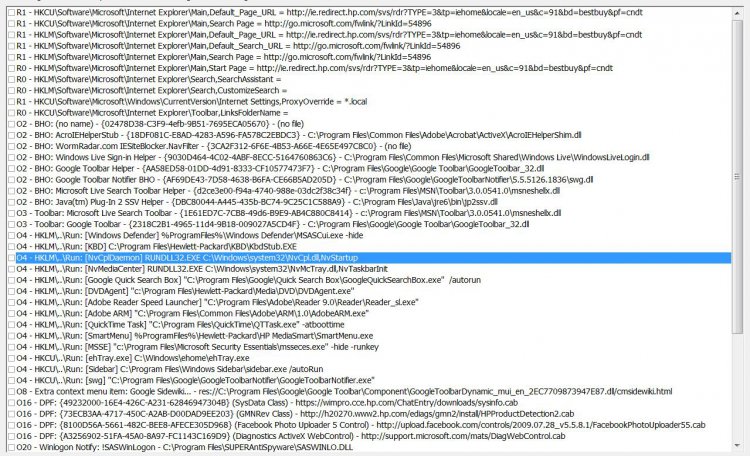750x456 pixels.
Task: Tick the Windows Defender Run entry checkbox
Action: point(11,235)
